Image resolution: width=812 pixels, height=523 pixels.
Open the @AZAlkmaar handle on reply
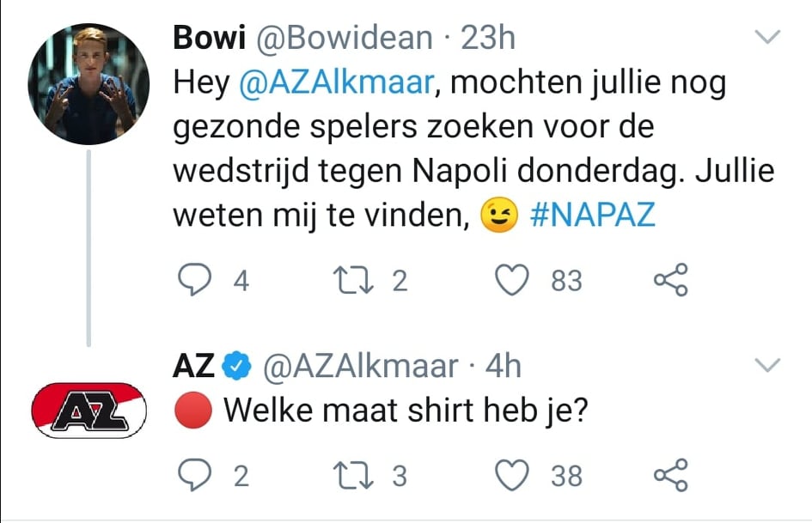coord(359,367)
